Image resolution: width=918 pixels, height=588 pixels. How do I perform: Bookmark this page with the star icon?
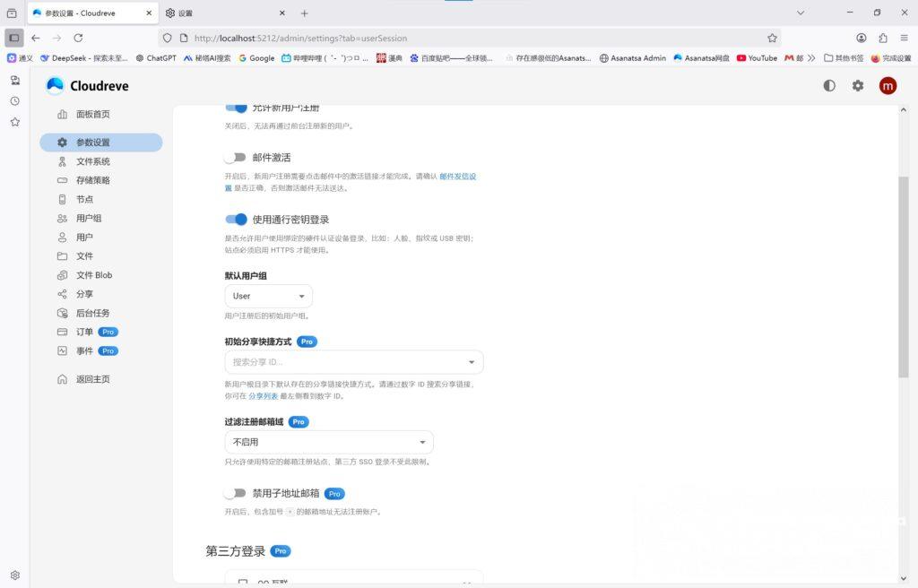coord(772,39)
